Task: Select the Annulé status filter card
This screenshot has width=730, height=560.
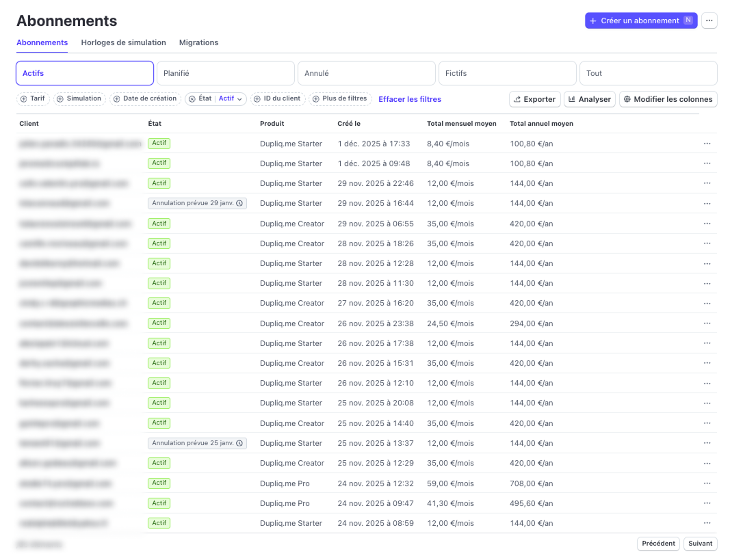Action: (x=367, y=73)
